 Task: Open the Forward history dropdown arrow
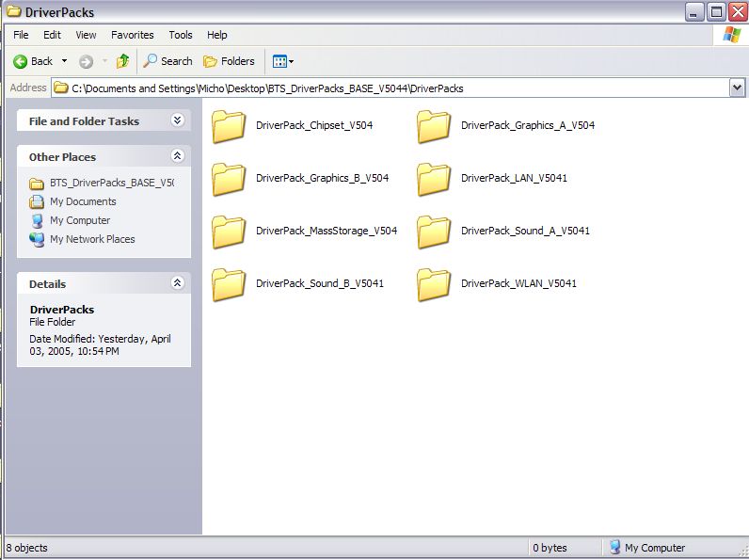(104, 61)
